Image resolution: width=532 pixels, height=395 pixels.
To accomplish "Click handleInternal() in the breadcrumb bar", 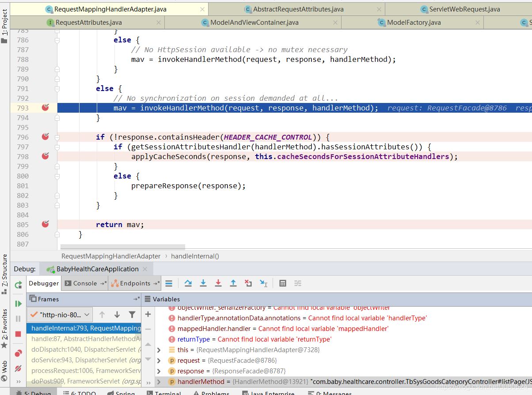I will click(195, 256).
